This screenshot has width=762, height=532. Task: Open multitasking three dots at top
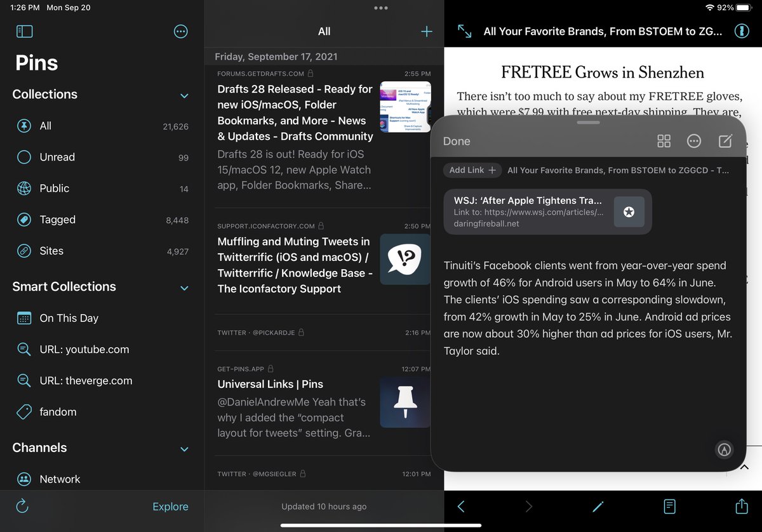pos(381,8)
